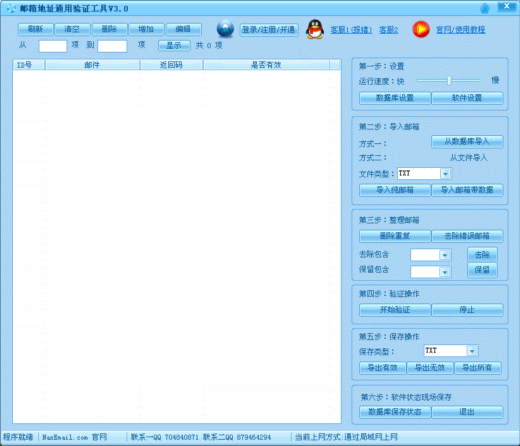Viewport: 520px width, 446px height.
Task: Click NaxEmail.com 官网 in status bar
Action: (75, 437)
